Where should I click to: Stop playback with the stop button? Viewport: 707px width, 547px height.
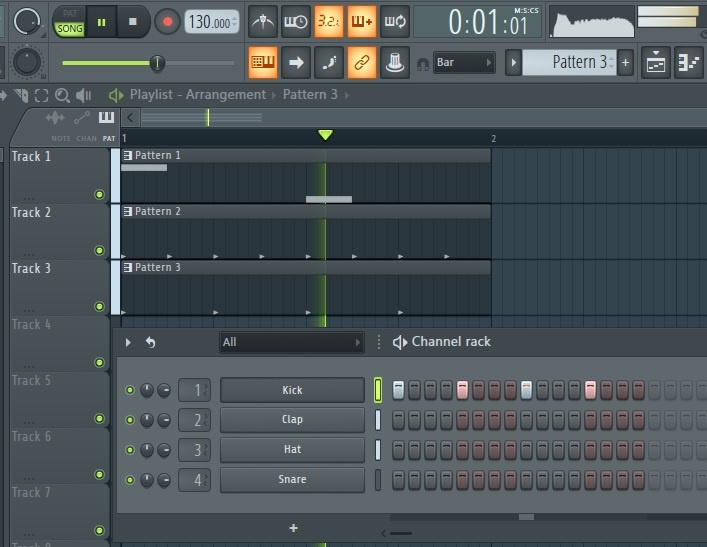pos(133,22)
